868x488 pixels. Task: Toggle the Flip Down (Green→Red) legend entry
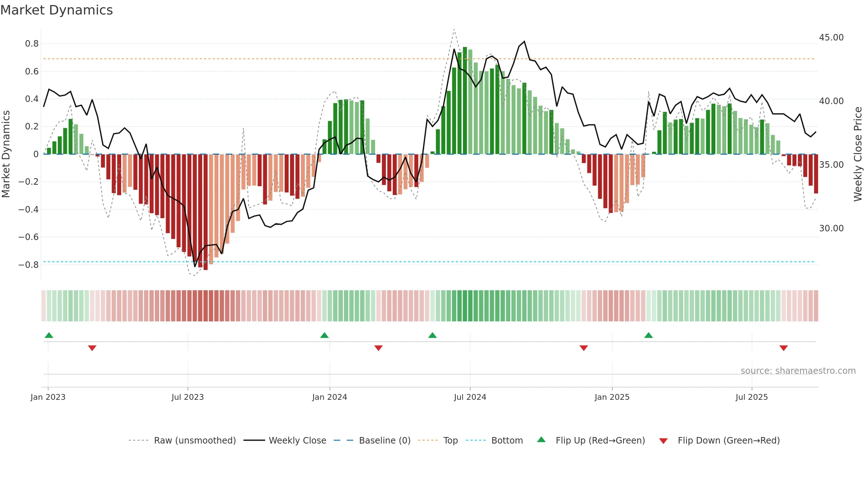[719, 440]
